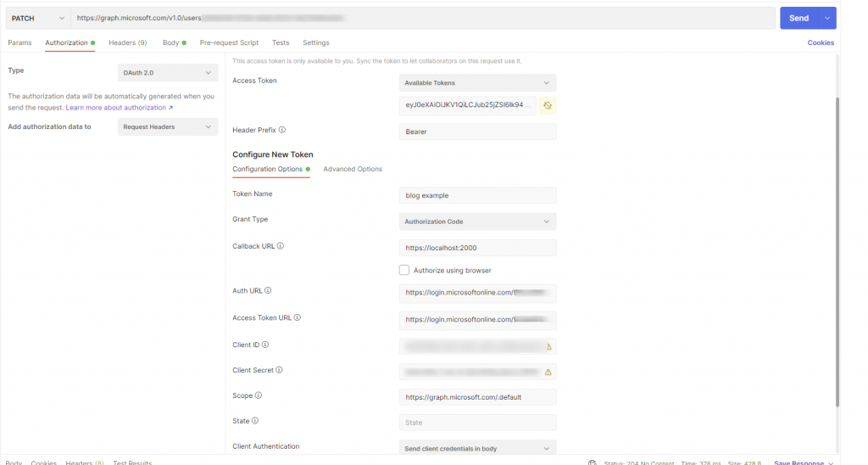The width and height of the screenshot is (868, 465).
Task: Click the request URL input field
Action: coord(423,19)
